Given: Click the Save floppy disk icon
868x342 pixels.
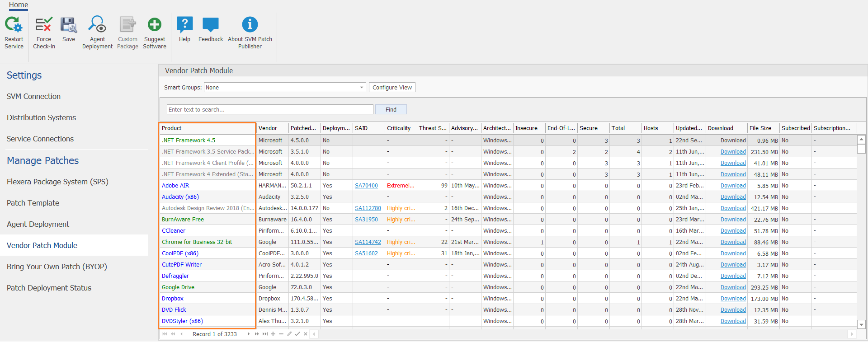Looking at the screenshot, I should click(x=69, y=24).
